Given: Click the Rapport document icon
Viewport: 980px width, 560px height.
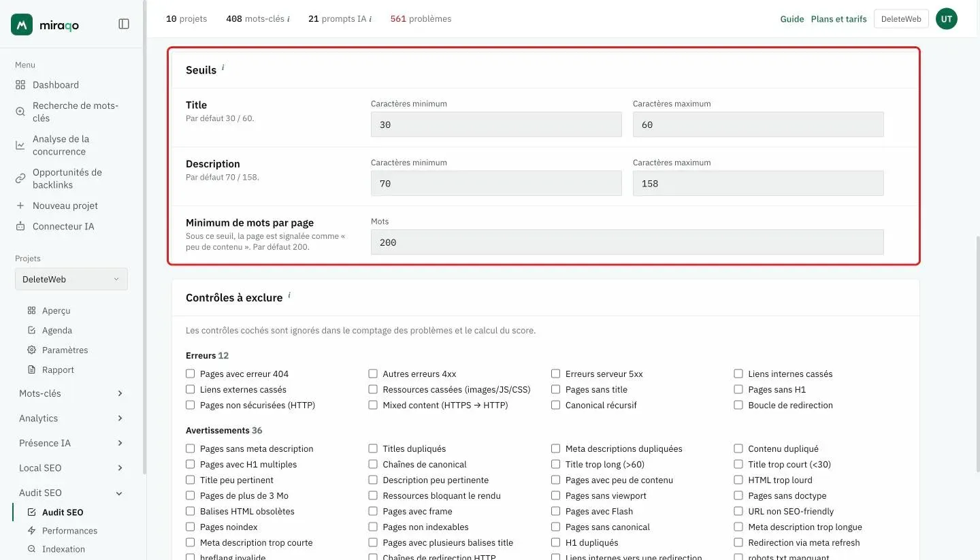Looking at the screenshot, I should (x=31, y=369).
